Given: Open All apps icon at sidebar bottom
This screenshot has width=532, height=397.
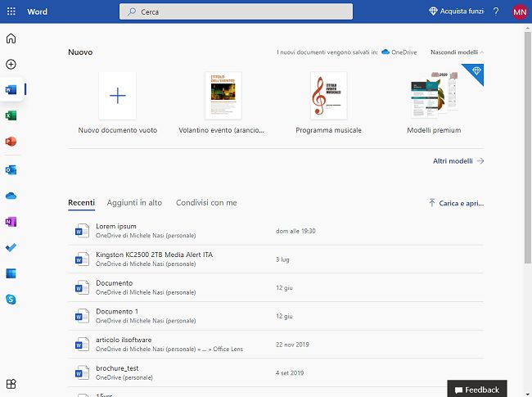Looking at the screenshot, I should 11,384.
